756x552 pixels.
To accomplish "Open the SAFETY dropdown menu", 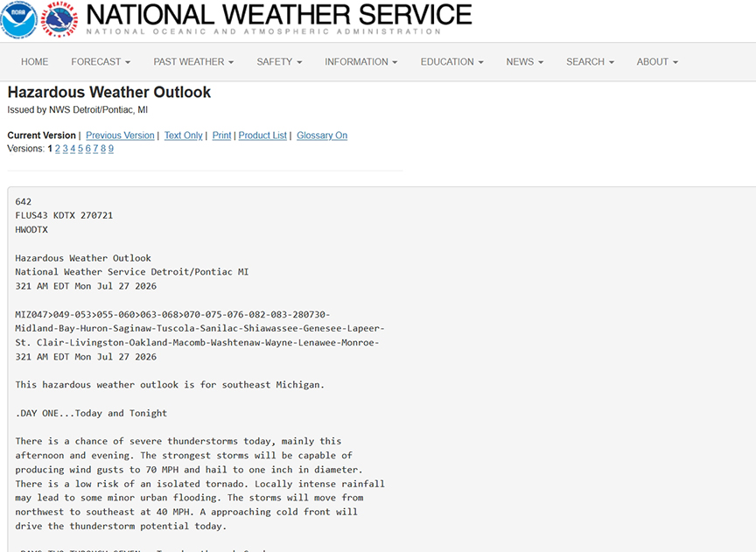I will pos(279,62).
